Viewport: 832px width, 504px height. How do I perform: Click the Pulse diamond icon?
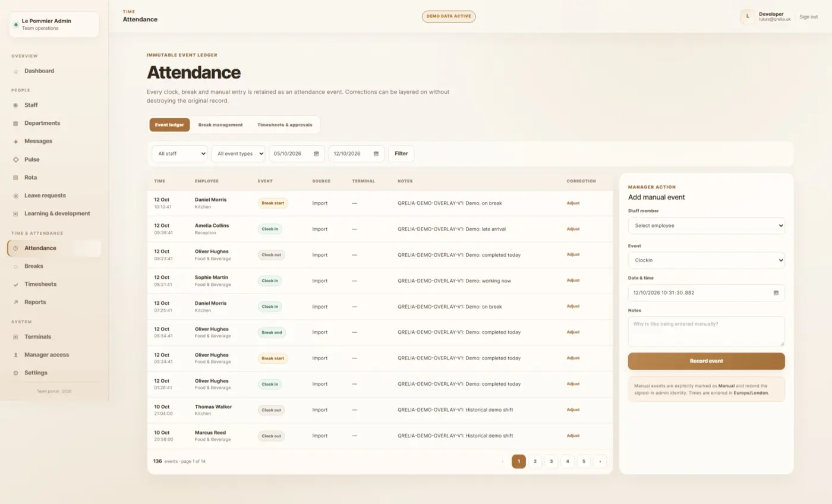click(15, 160)
